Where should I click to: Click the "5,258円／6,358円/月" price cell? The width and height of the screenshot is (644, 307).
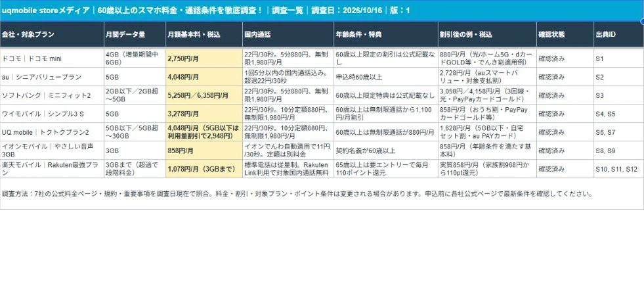[x=204, y=95]
